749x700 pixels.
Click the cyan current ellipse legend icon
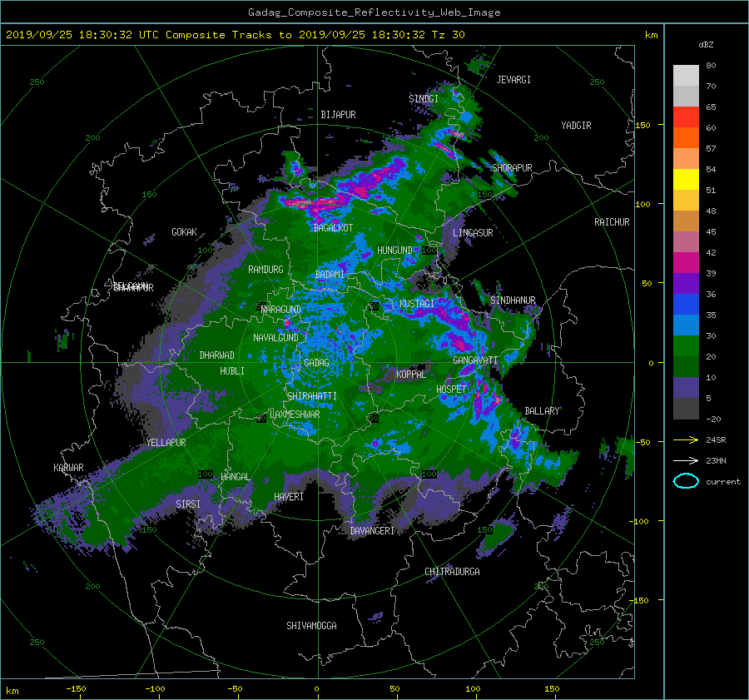pyautogui.click(x=686, y=481)
